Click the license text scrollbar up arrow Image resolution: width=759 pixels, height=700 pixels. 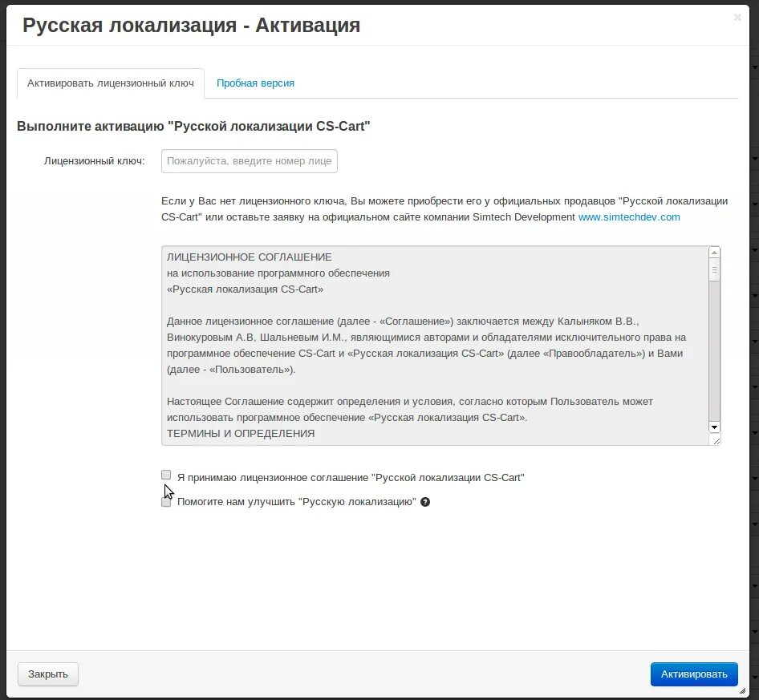point(714,253)
